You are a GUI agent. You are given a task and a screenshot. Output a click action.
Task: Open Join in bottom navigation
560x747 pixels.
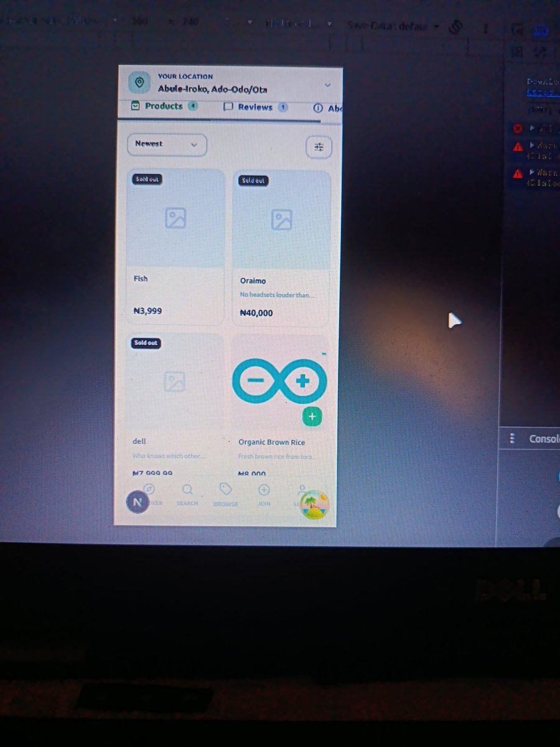pos(264,496)
